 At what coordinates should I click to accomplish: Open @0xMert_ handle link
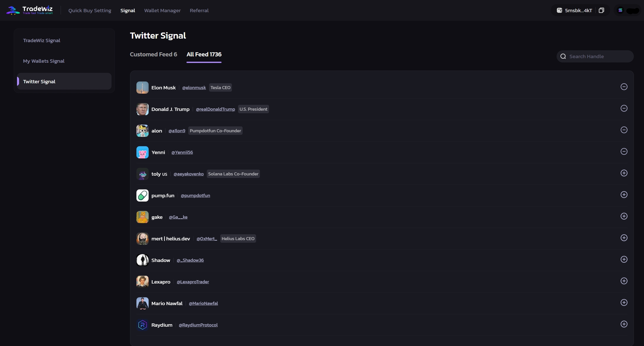coord(207,238)
